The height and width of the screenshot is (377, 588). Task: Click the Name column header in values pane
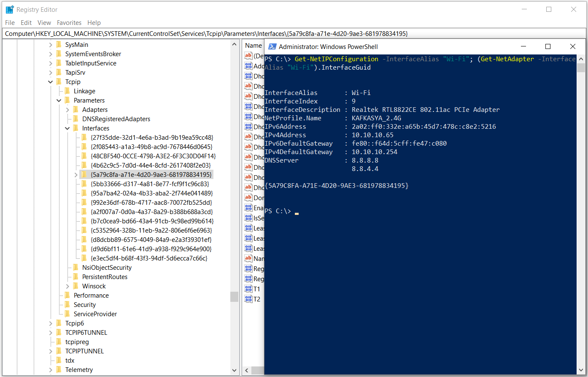(x=254, y=46)
